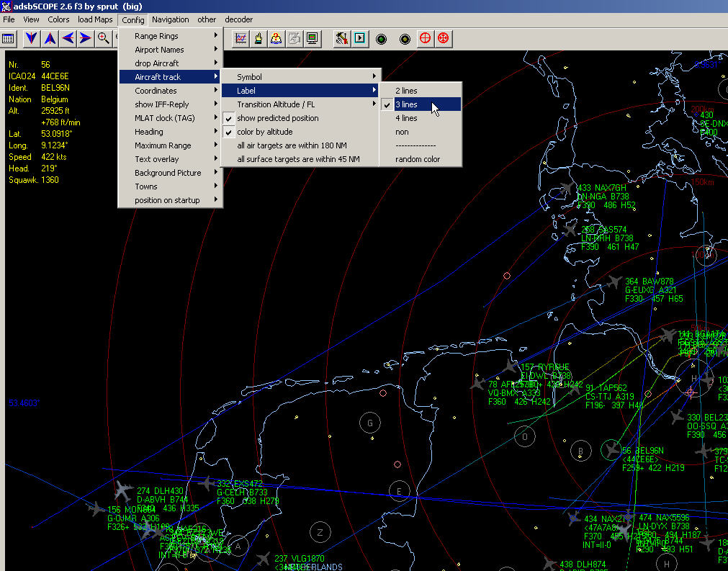Choose 'all surface targets are within 45 NM'
The height and width of the screenshot is (571, 728).
(x=301, y=159)
